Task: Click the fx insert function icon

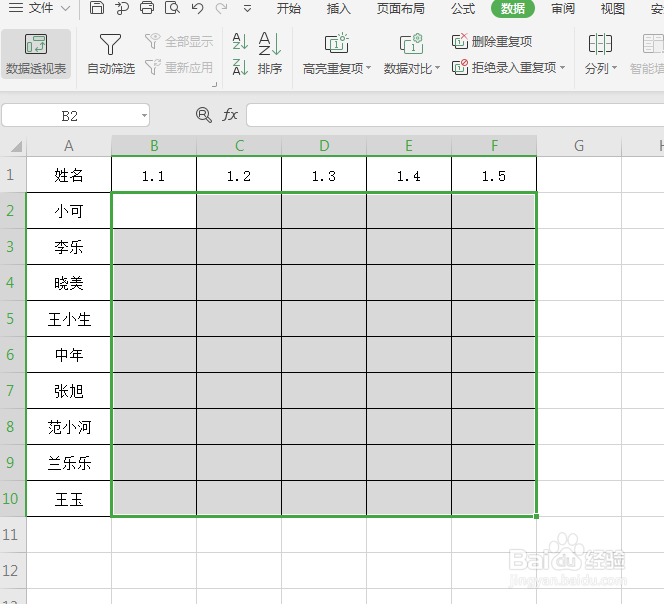Action: point(230,115)
